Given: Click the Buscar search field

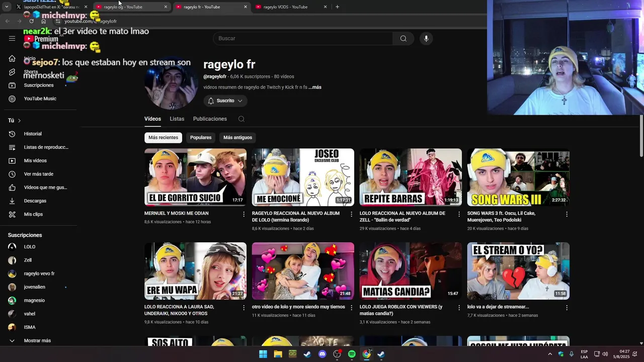Looking at the screenshot, I should pos(303,39).
